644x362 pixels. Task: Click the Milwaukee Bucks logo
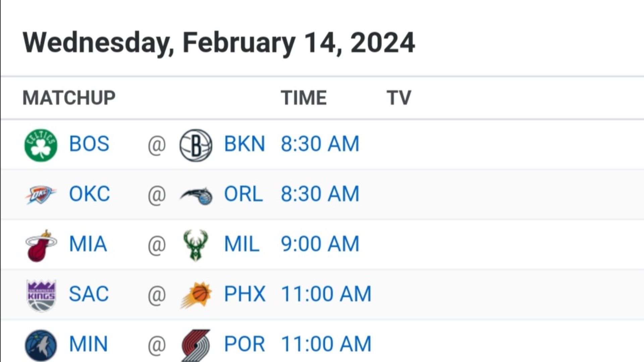(196, 245)
